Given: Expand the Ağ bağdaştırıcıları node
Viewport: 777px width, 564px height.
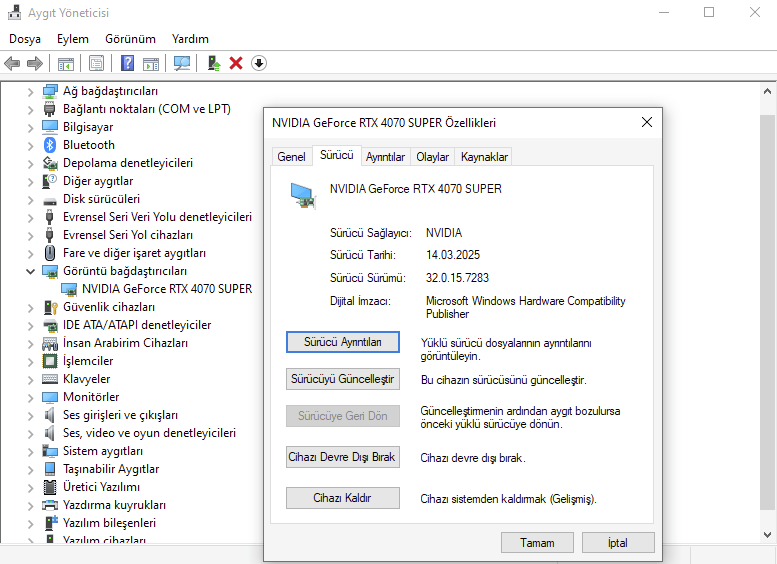Looking at the screenshot, I should [30, 92].
